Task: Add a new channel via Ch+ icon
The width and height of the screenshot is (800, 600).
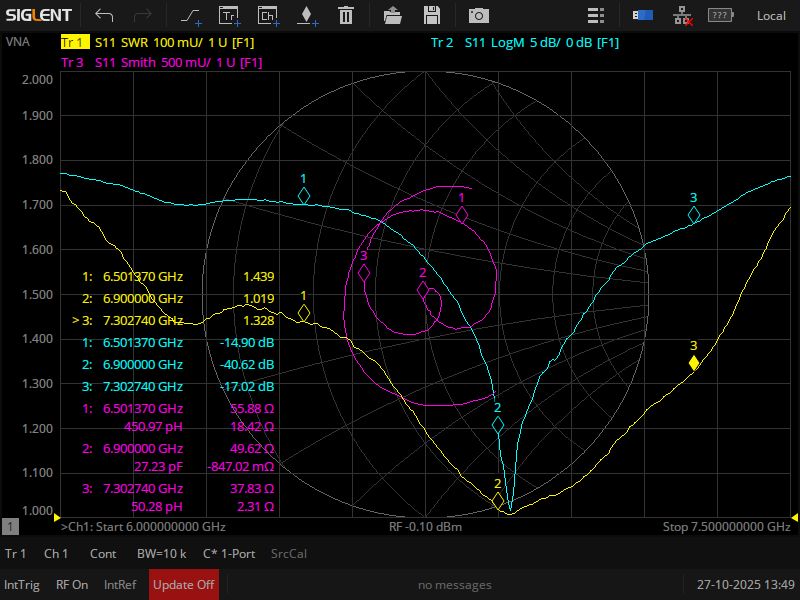Action: (267, 15)
